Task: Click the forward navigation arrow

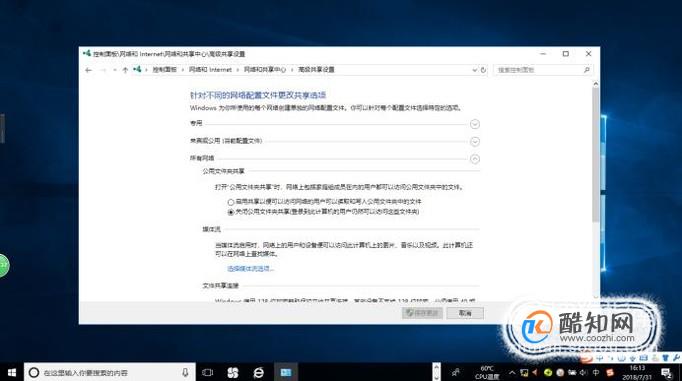Action: pyautogui.click(x=103, y=70)
